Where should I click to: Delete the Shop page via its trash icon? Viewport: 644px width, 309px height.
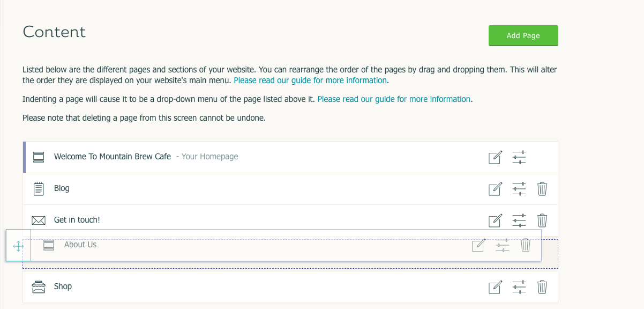pos(542,287)
